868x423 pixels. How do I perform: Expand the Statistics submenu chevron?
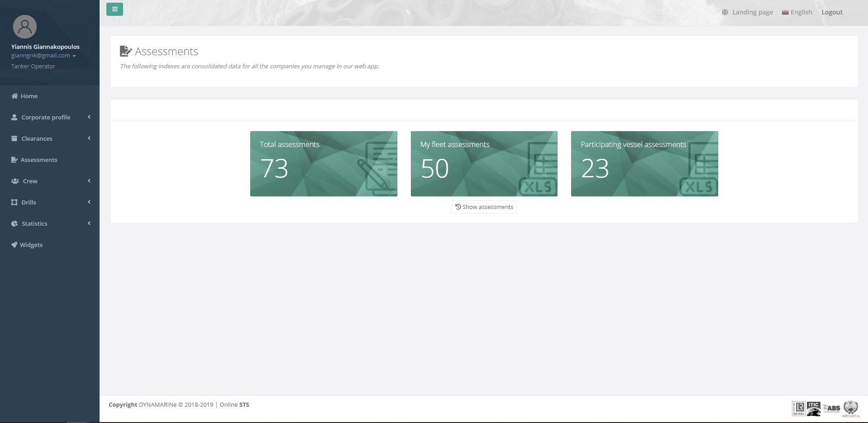coord(89,223)
